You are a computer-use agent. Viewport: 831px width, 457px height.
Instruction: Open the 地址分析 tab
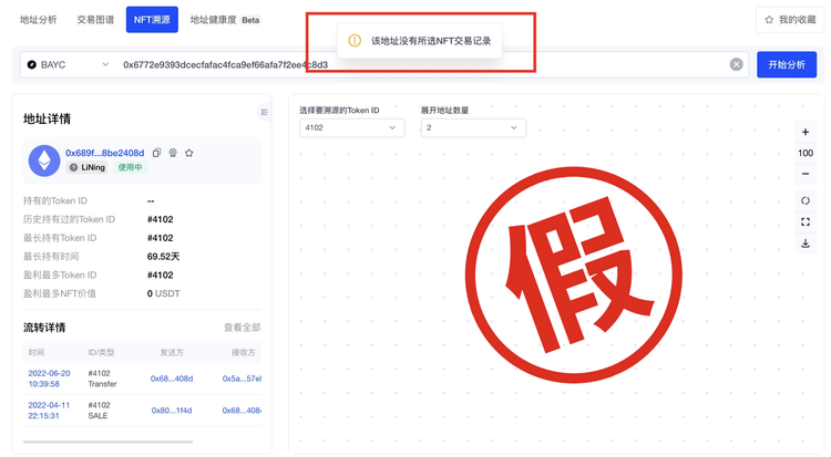[x=38, y=20]
